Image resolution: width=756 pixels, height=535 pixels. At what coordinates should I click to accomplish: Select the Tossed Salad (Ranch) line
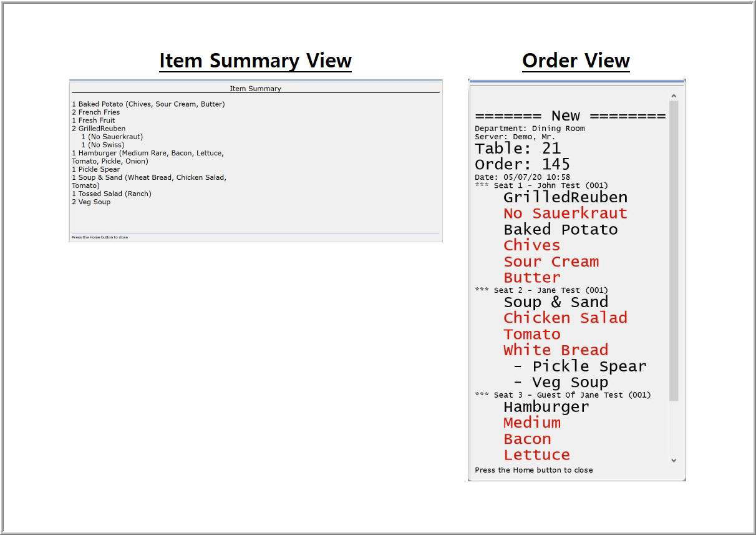coord(112,194)
